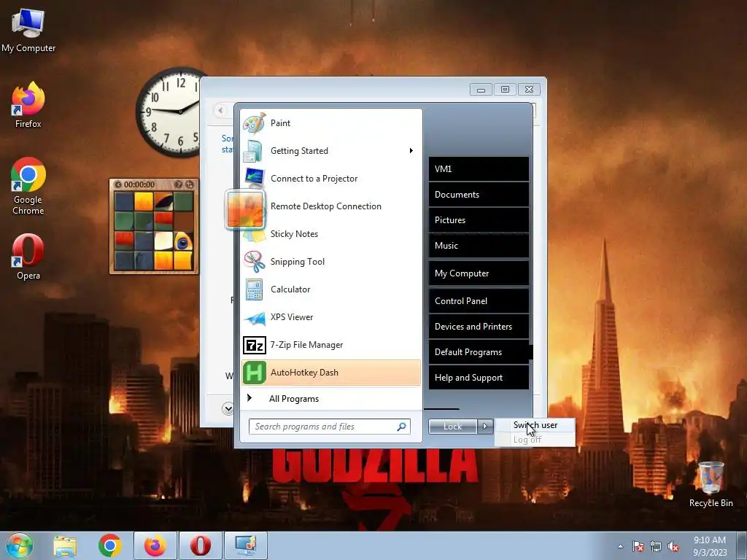
Task: Open the shutdown options arrow beside Lock
Action: pos(485,427)
